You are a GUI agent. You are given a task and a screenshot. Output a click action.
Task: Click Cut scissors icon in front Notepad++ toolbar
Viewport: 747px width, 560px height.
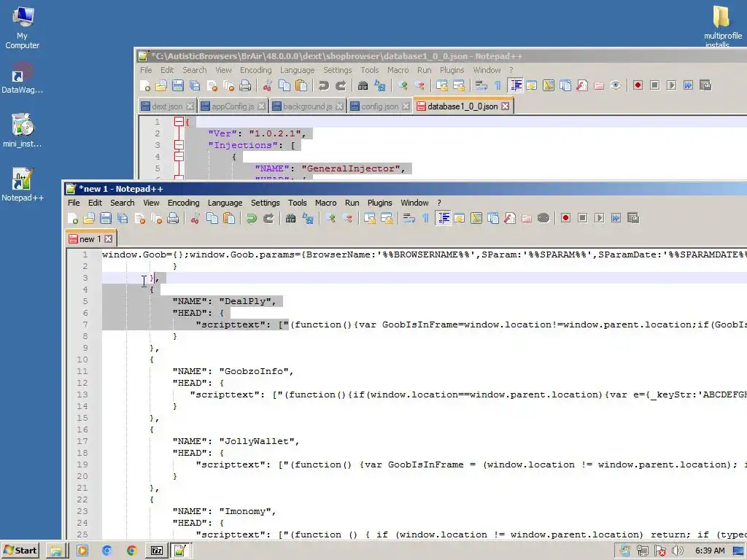195,219
